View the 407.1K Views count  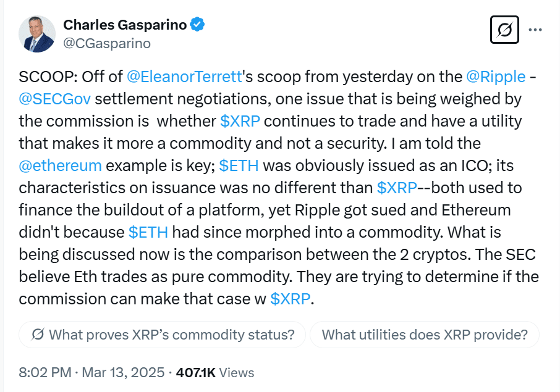215,372
